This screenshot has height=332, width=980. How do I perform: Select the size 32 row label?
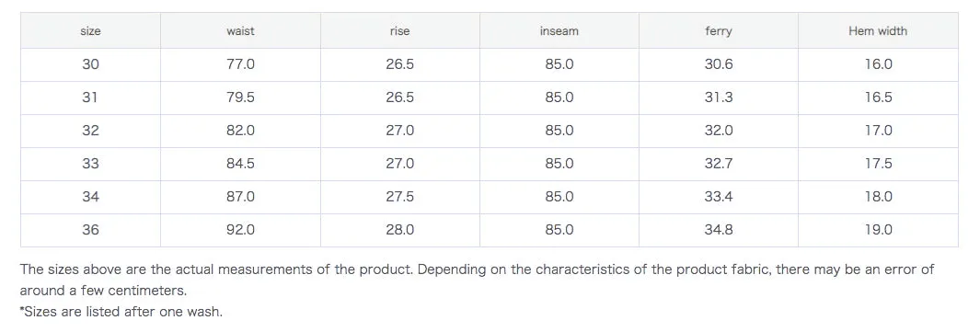coord(90,131)
